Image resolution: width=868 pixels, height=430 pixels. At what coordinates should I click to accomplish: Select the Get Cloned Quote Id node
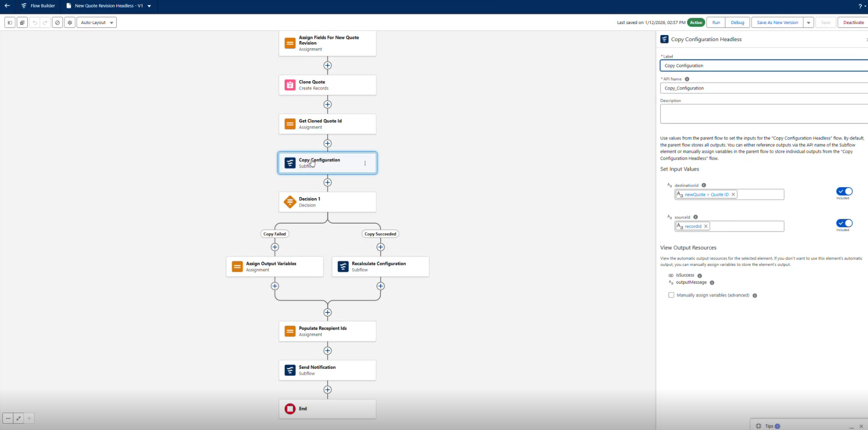pyautogui.click(x=327, y=124)
